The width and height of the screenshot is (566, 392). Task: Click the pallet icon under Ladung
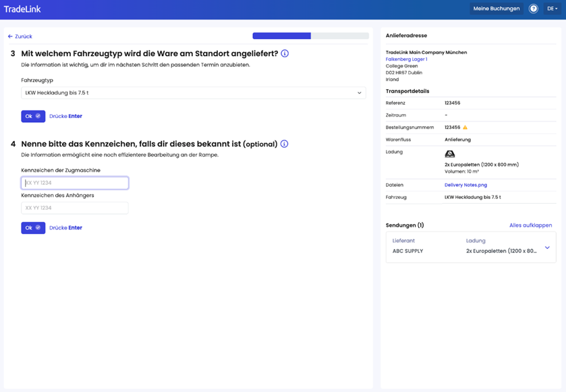click(449, 155)
